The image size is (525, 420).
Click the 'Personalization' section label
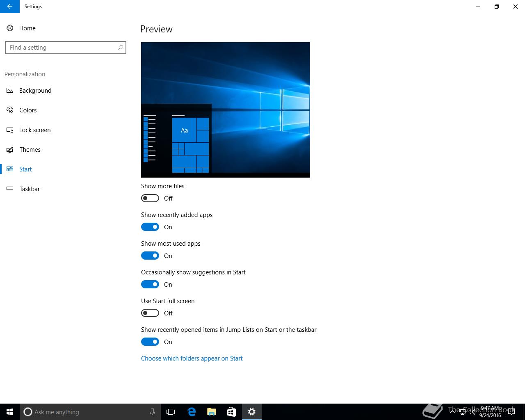[25, 74]
